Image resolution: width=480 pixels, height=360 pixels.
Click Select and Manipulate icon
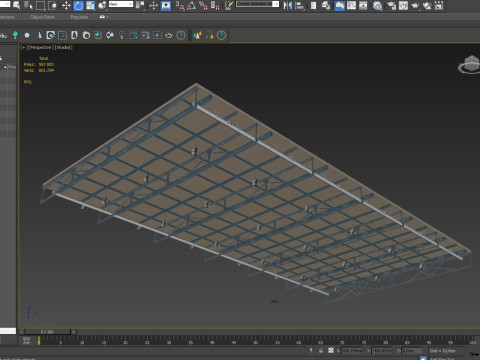[x=153, y=5]
